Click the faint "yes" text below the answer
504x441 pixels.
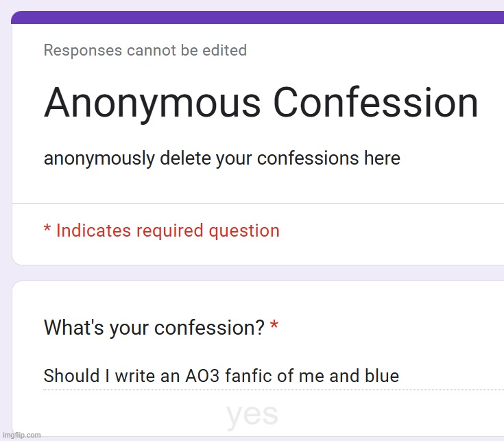(252, 414)
